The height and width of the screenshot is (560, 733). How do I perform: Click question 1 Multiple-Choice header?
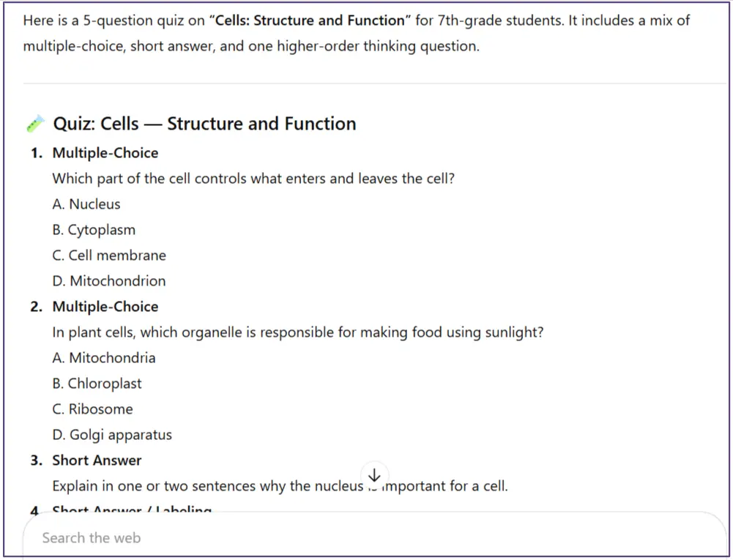pos(105,152)
